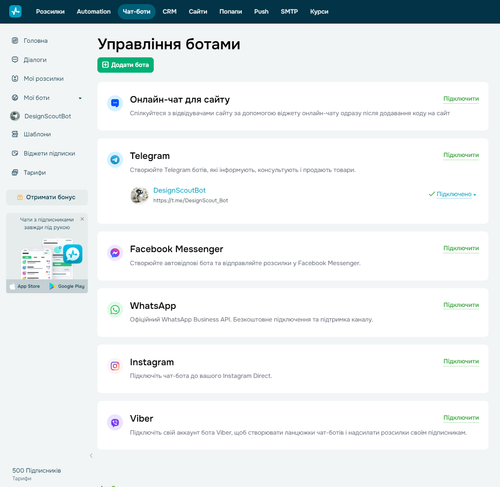
Task: Go to Тарифи in sidebar menu
Action: pyautogui.click(x=35, y=173)
